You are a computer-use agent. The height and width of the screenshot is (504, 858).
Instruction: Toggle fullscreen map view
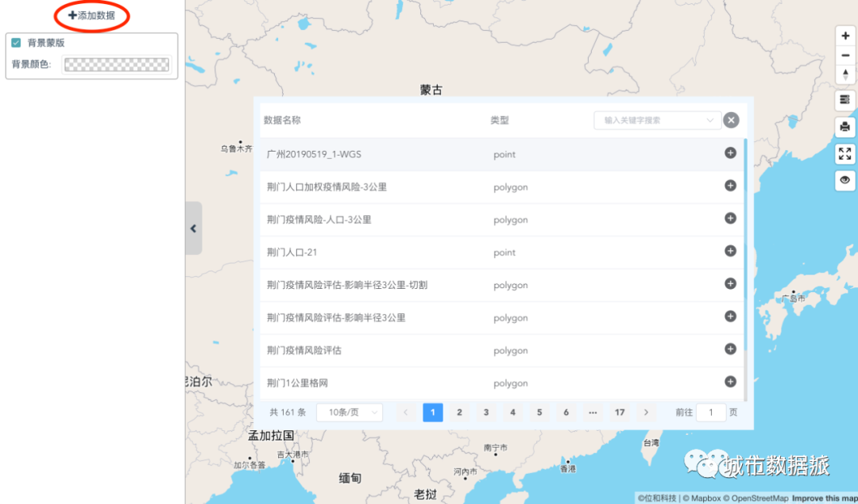[844, 154]
